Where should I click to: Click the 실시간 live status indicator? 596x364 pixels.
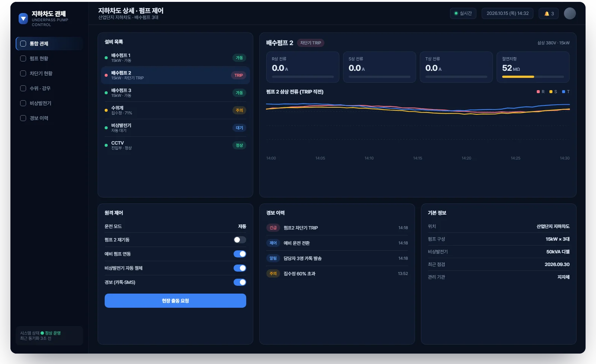pos(463,13)
